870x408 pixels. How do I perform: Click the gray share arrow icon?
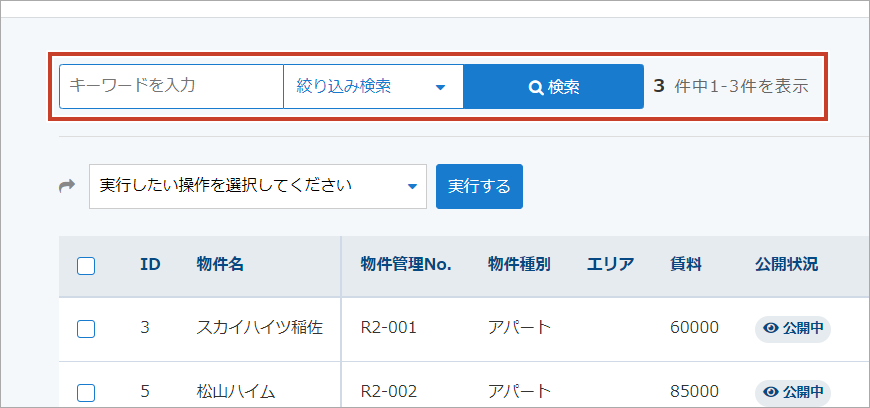click(68, 186)
